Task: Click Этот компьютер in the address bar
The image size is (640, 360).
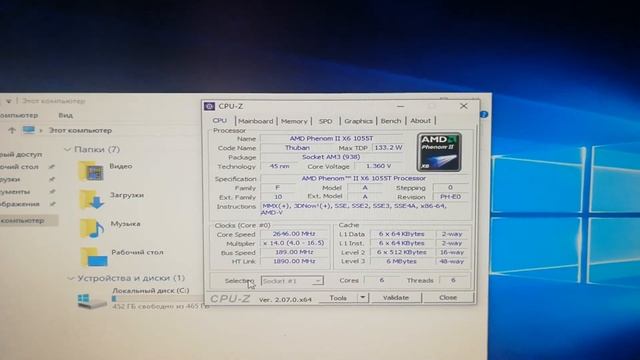Action: (x=80, y=131)
